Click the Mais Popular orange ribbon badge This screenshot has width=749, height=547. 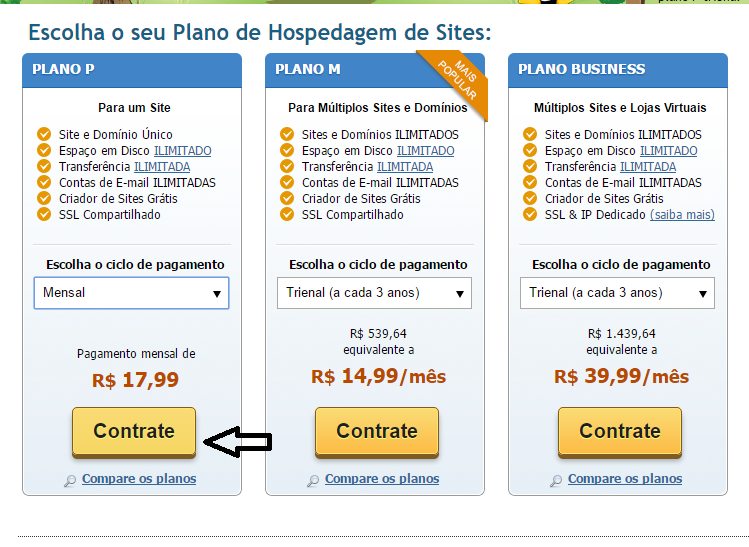click(x=456, y=82)
